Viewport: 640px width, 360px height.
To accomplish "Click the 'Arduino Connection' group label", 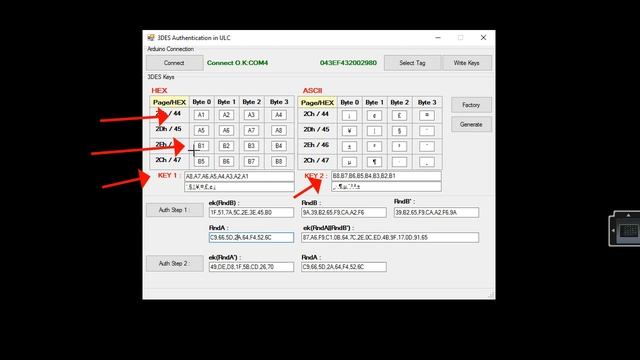I will 171,49.
